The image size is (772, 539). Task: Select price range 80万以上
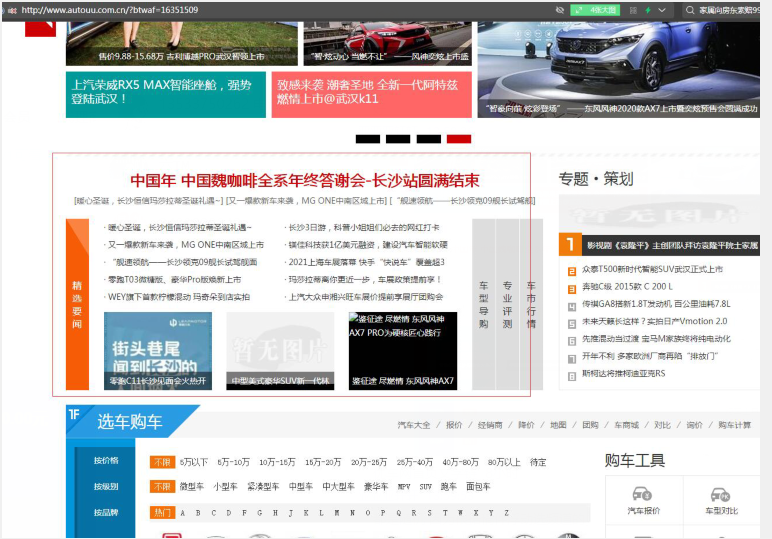pyautogui.click(x=504, y=462)
